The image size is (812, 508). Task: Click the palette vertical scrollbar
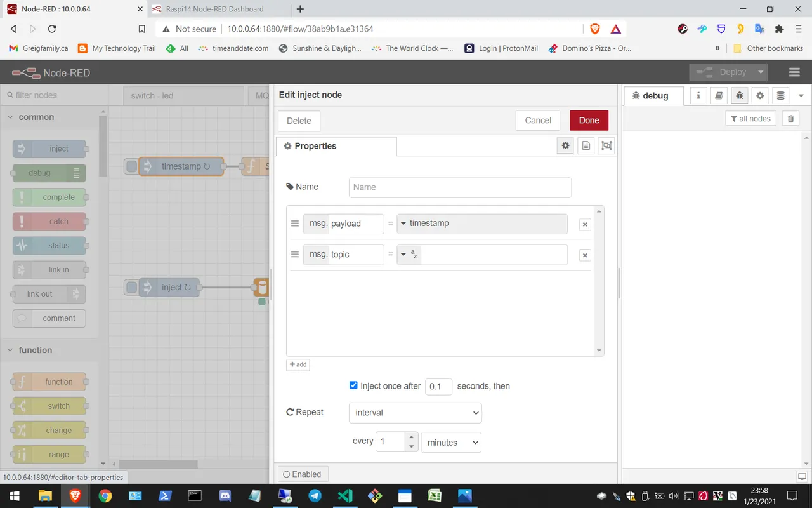103,146
